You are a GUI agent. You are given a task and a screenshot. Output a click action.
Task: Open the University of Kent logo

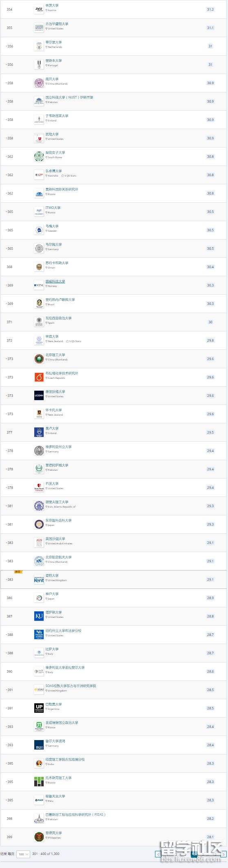(x=39, y=579)
